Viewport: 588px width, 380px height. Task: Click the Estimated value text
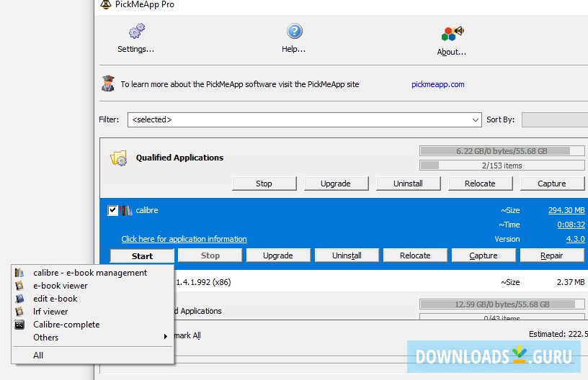pos(558,334)
